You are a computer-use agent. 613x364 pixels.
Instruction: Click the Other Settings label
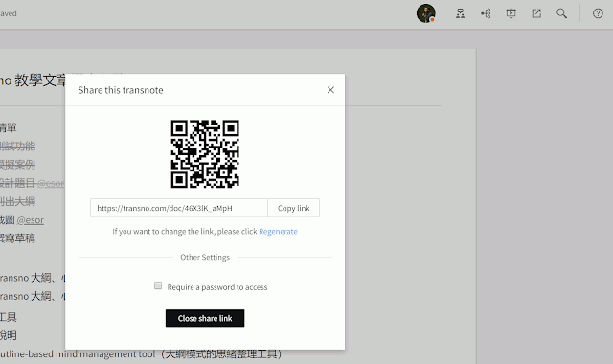click(205, 258)
